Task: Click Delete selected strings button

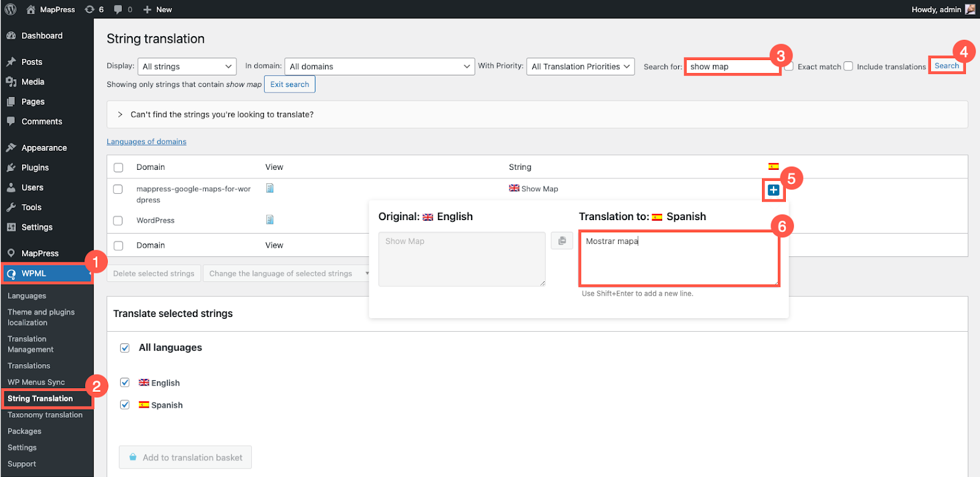Action: pos(154,273)
